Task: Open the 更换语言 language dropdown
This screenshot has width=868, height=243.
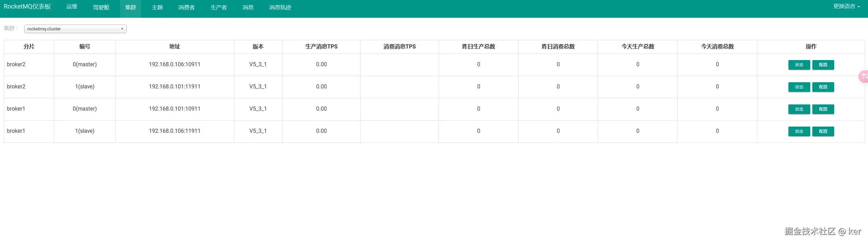Action: click(846, 6)
